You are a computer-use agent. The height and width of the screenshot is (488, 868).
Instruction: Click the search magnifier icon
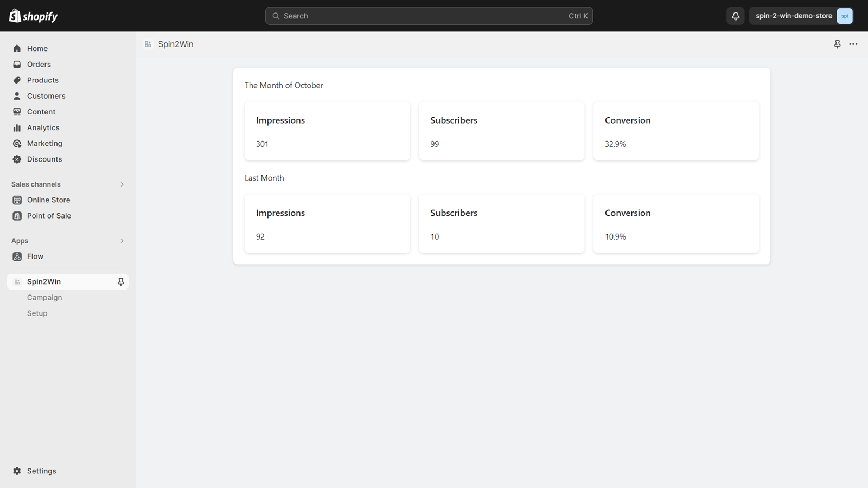(x=276, y=16)
